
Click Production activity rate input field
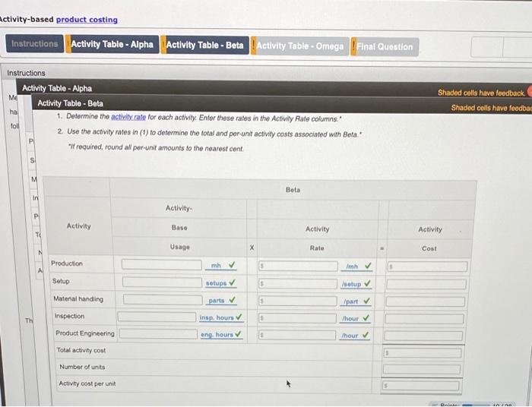pos(298,266)
